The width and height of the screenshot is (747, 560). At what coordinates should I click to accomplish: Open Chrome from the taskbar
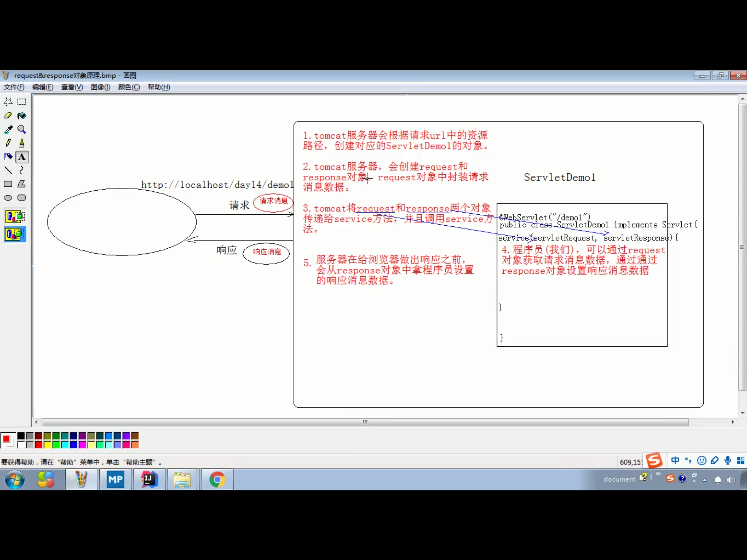coord(217,479)
